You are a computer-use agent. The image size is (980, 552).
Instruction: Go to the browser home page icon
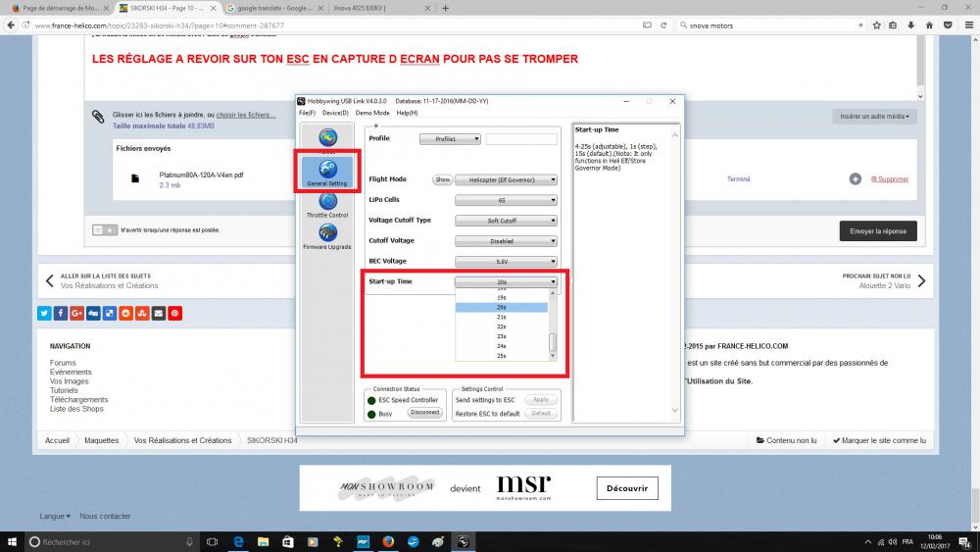pyautogui.click(x=929, y=25)
